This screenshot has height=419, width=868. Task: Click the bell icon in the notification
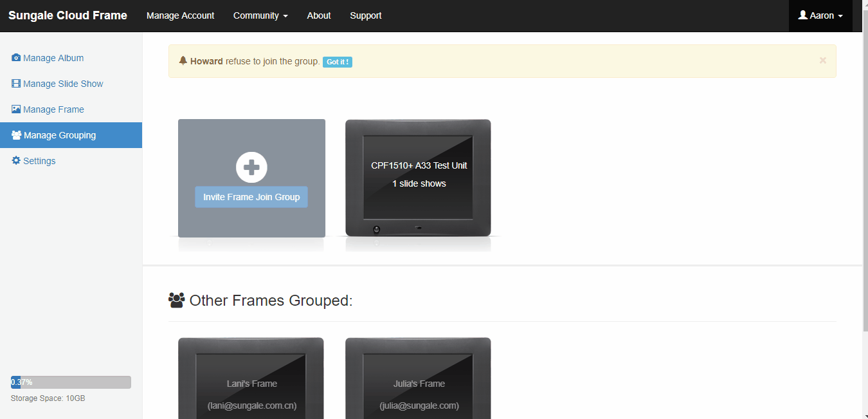click(183, 61)
